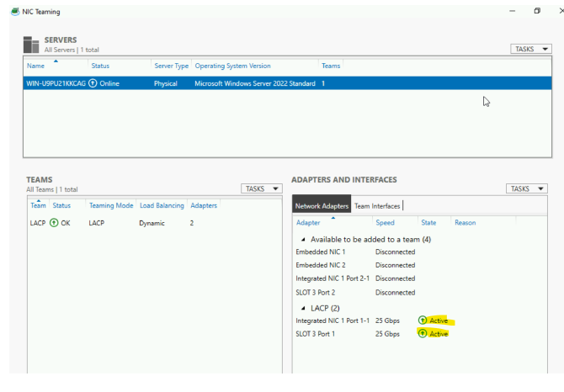
Task: Select the Network Adapters tab
Action: pyautogui.click(x=322, y=205)
